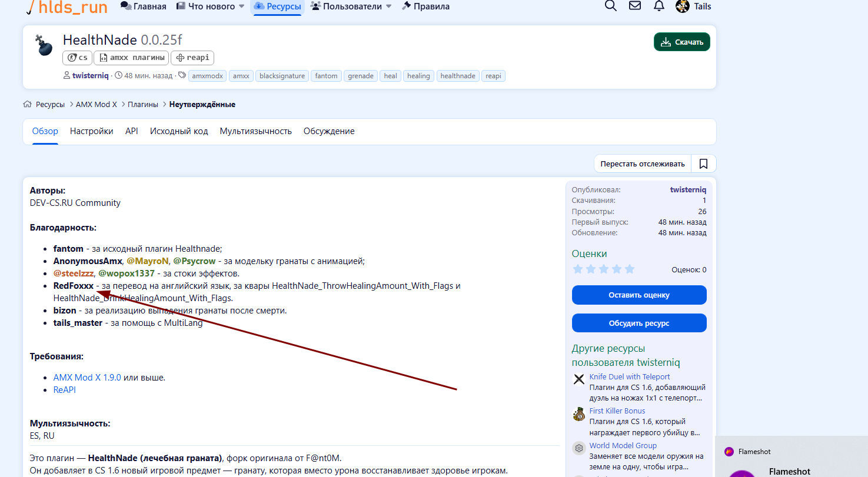Click the HealthNade grenade resource icon
This screenshot has height=477, width=868.
tap(45, 45)
